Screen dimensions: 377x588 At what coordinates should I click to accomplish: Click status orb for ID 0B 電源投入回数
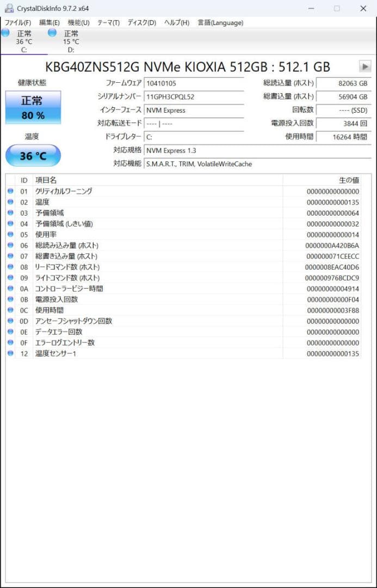click(x=10, y=299)
